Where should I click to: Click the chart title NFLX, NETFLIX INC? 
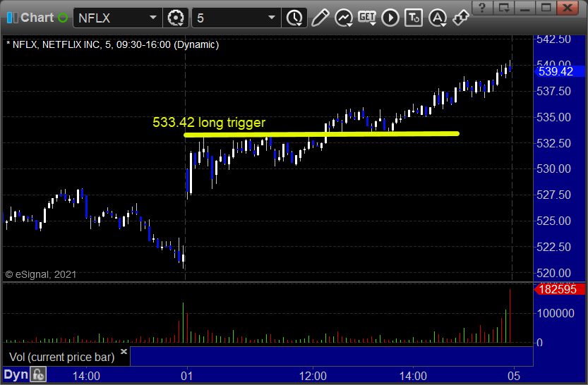point(56,44)
